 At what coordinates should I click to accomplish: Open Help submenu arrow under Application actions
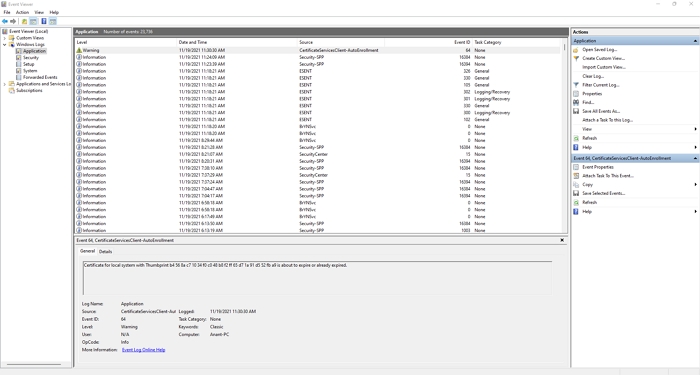click(696, 147)
